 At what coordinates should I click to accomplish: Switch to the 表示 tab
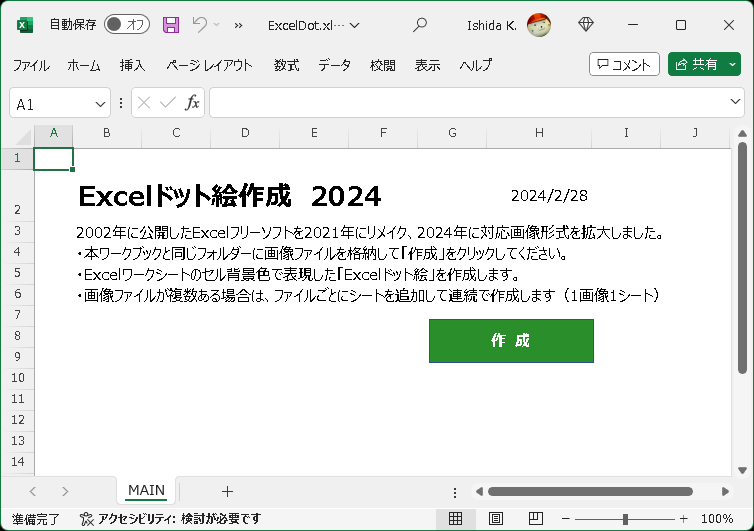(427, 65)
